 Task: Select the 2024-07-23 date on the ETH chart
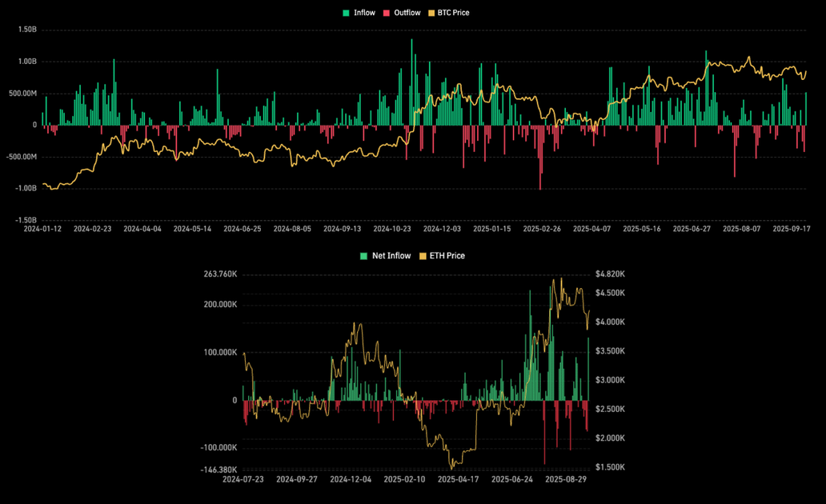tap(244, 479)
